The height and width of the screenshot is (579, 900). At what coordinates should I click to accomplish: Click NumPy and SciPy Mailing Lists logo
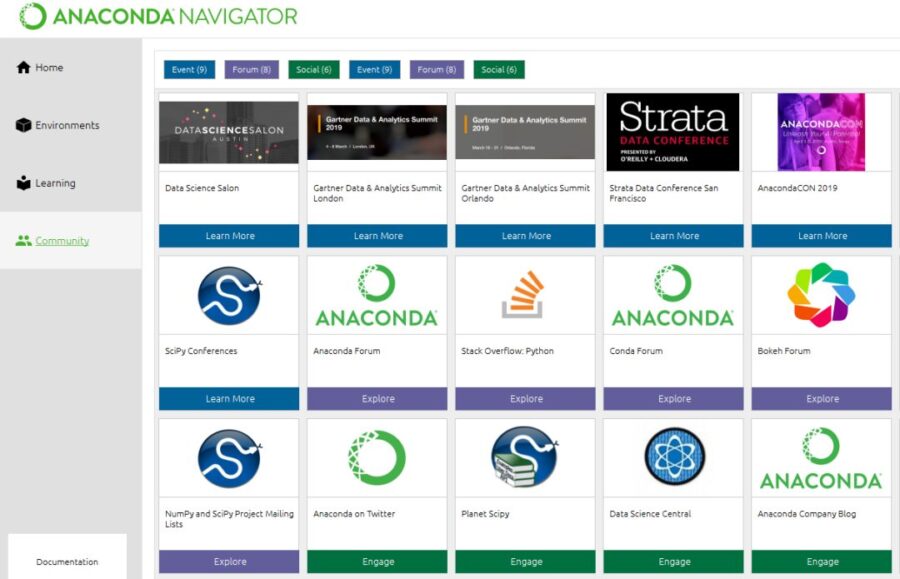[x=230, y=458]
